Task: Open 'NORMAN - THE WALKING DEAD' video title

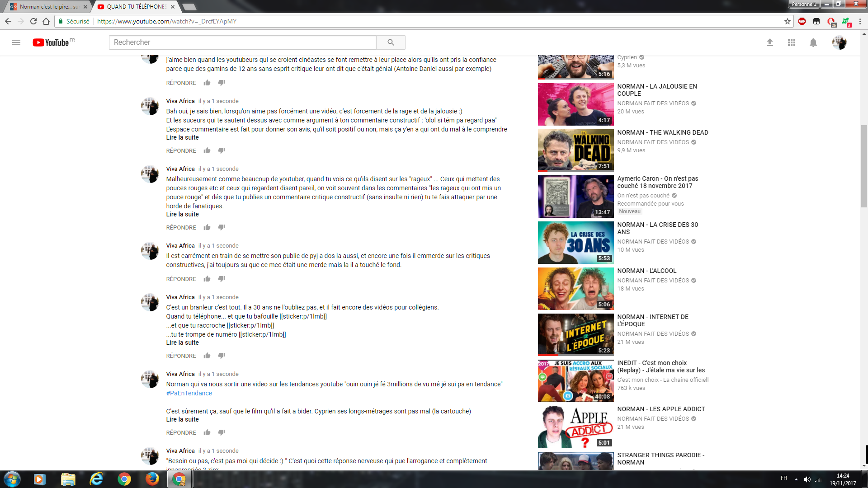Action: (x=663, y=132)
